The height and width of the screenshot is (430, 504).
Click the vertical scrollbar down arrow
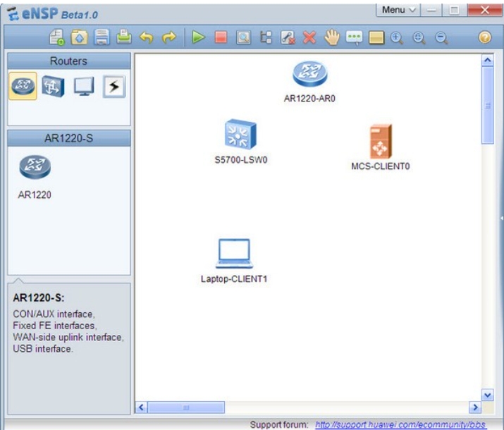tap(488, 395)
